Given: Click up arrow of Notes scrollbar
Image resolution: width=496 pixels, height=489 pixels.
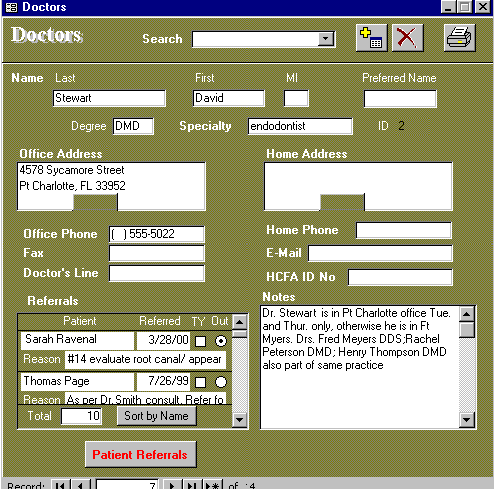Looking at the screenshot, I should (x=467, y=314).
